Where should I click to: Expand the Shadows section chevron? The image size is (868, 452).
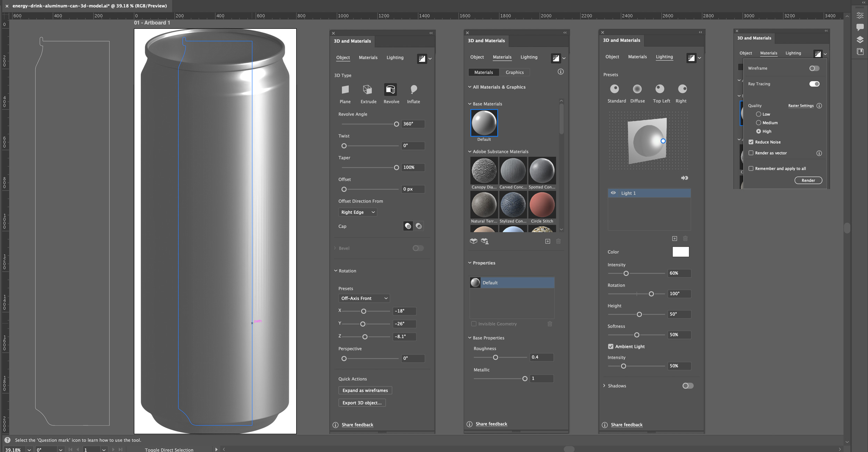click(604, 386)
